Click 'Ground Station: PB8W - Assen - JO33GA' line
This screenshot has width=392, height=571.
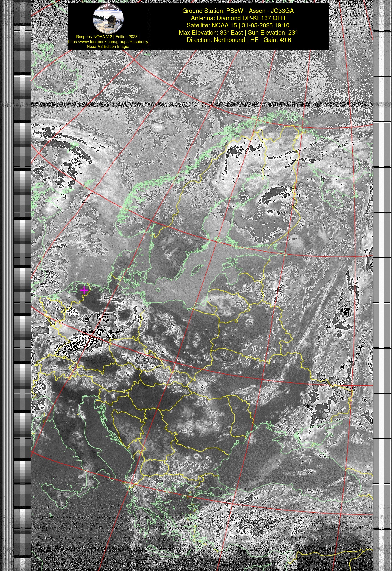238,11
